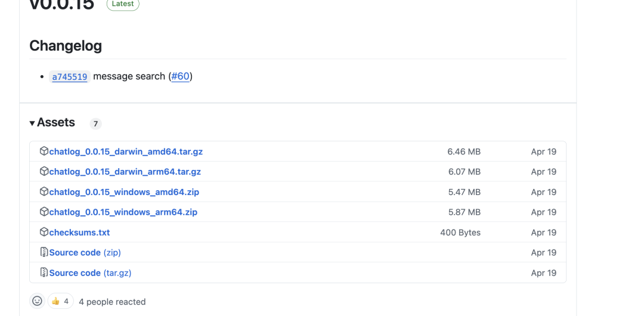The width and height of the screenshot is (644, 316).
Task: Click the 'message search' changelog text
Action: [129, 76]
